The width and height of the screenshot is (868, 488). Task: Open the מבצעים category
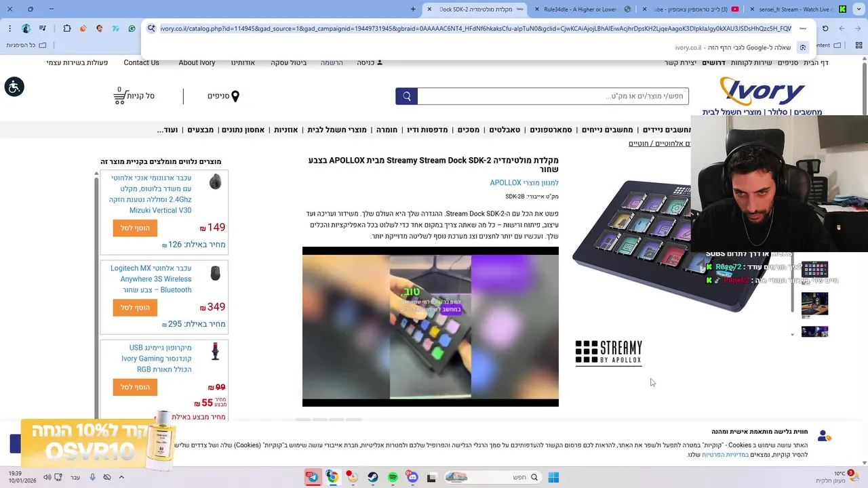point(200,129)
